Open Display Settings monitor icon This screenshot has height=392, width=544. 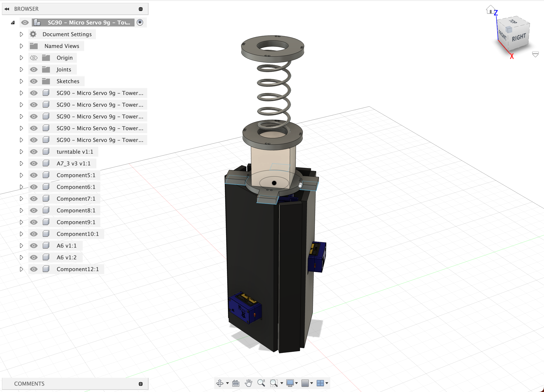point(290,383)
